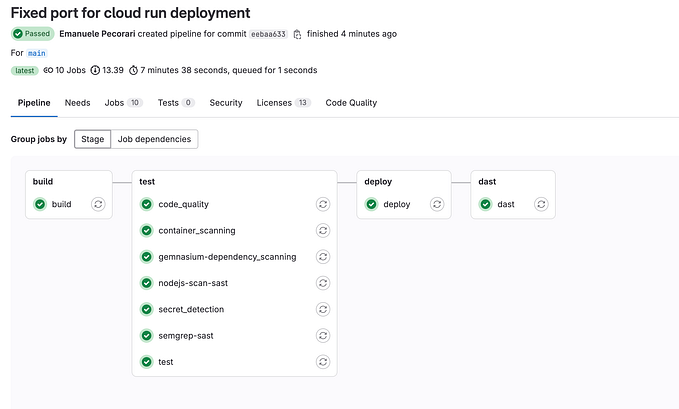
Task: Click the pipeline title 'Fixed port for cloud run deployment'
Action: pos(130,13)
